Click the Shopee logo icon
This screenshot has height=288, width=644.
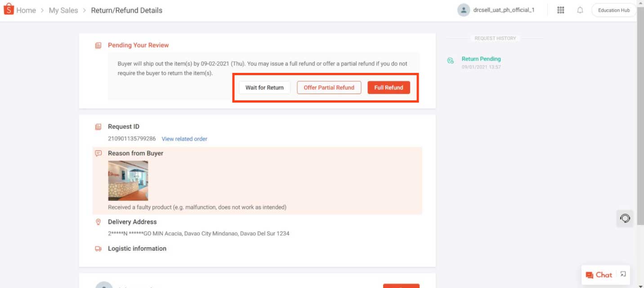point(9,9)
